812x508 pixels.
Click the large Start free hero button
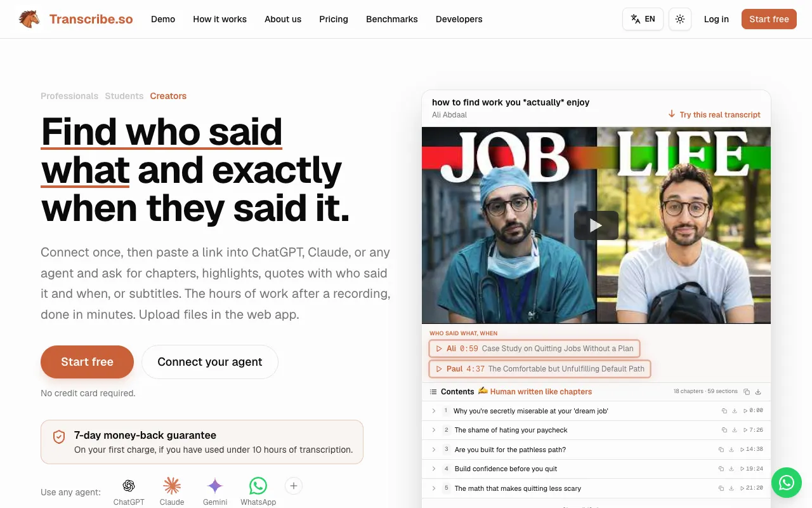coord(87,362)
